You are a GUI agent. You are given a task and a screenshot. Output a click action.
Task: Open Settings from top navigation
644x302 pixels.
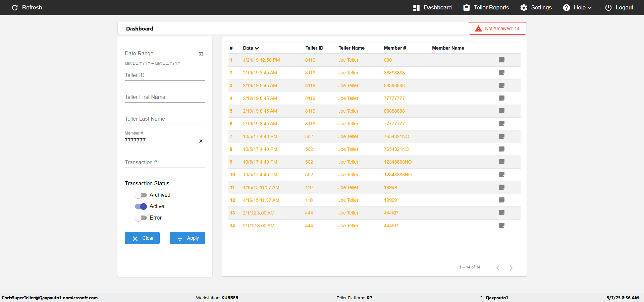pyautogui.click(x=536, y=7)
